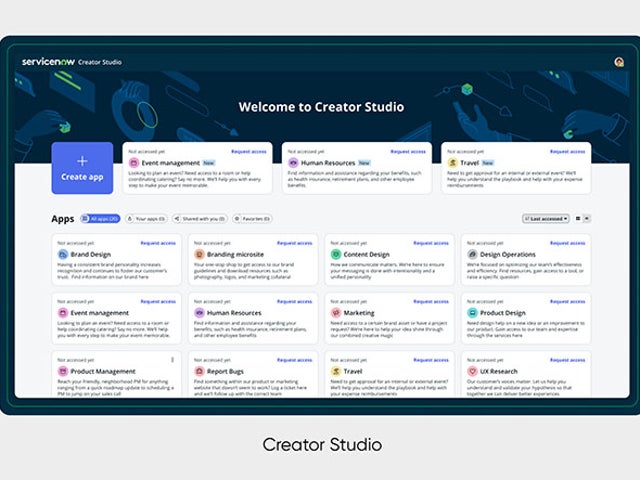Open the user avatar in header

619,62
